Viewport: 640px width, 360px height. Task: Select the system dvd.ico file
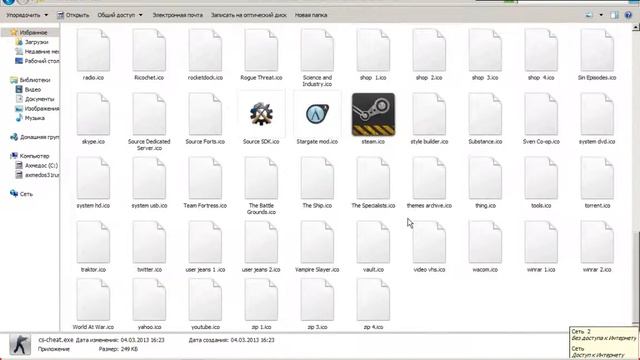(597, 118)
